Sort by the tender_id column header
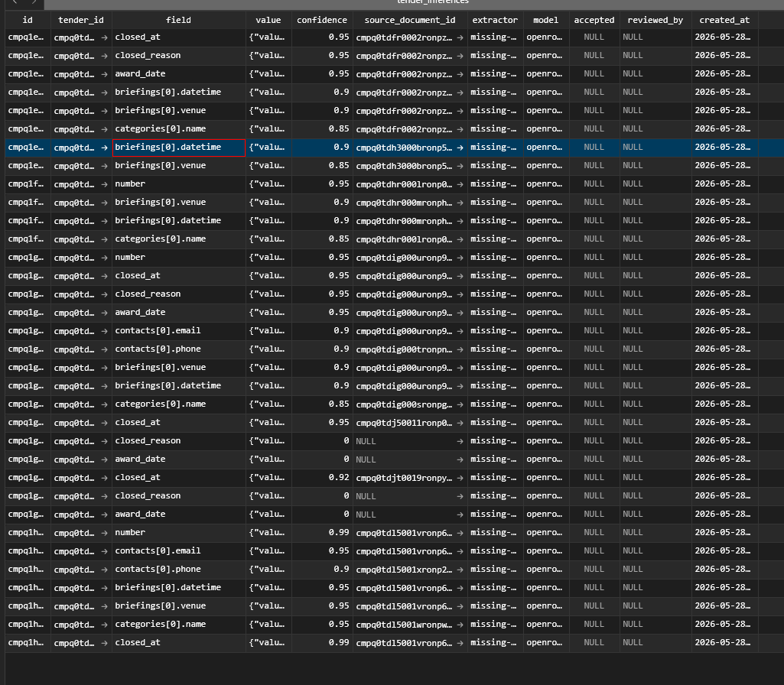Screen dimensions: 784x685 click(81, 20)
